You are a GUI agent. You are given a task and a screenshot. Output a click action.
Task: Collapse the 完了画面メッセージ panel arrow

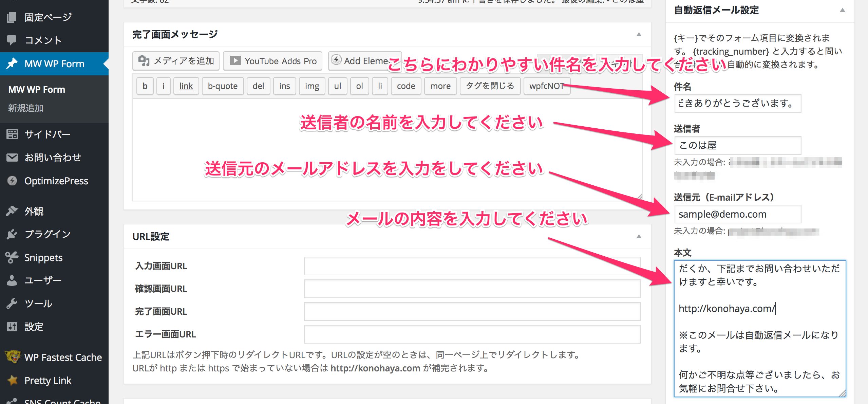point(639,34)
